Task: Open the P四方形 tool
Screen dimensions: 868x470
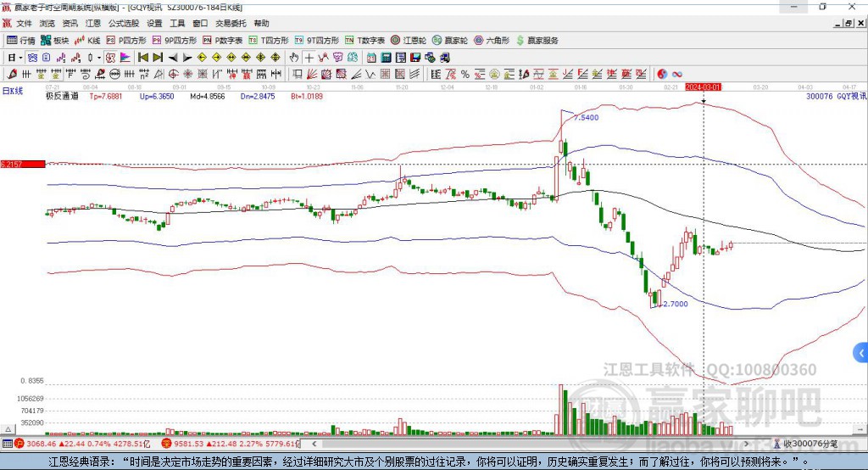Action: (126, 41)
